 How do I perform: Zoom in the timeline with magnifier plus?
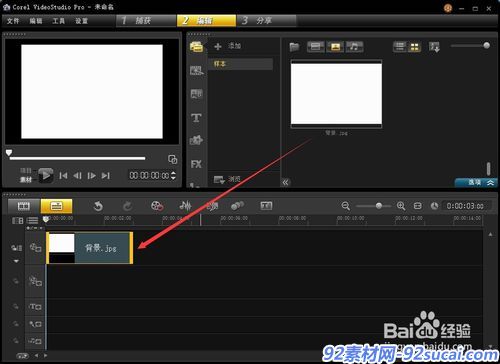point(401,206)
